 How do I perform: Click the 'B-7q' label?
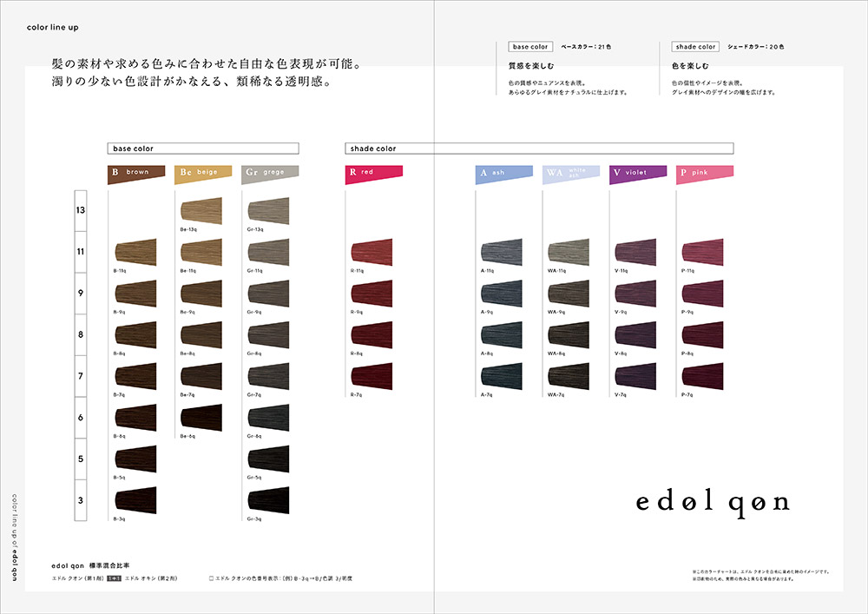119,395
